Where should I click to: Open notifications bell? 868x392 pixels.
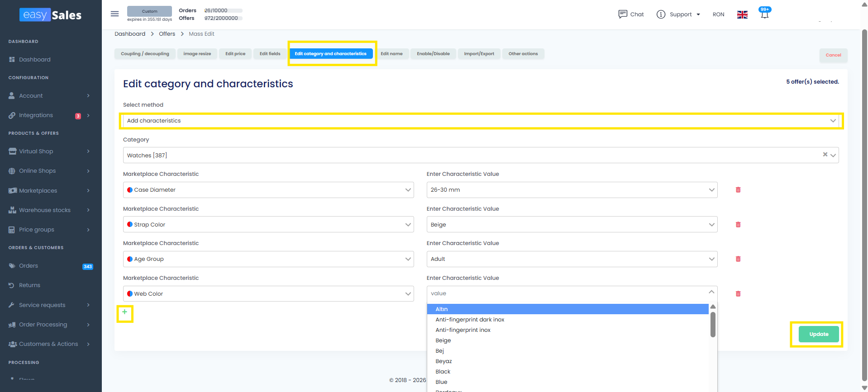tap(764, 14)
